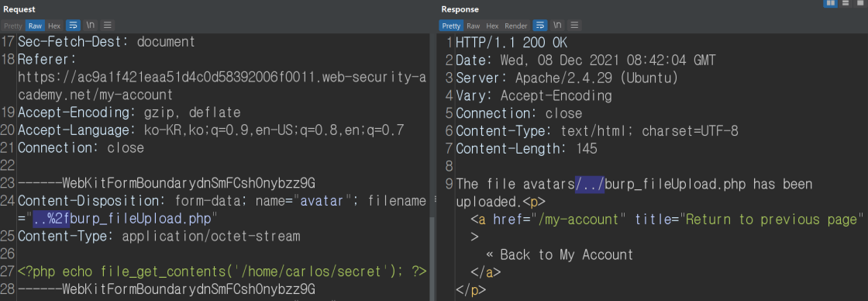Click "Connection: close" in Request panel
Image resolution: width=868 pixels, height=301 pixels.
[81, 148]
